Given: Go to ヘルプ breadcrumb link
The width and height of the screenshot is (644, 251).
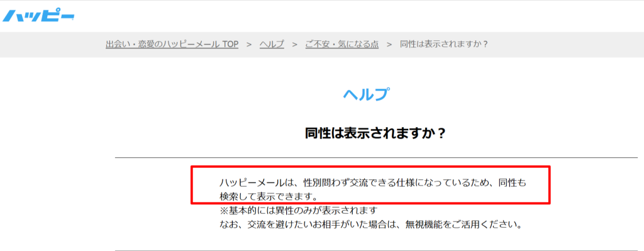Looking at the screenshot, I should tap(272, 45).
